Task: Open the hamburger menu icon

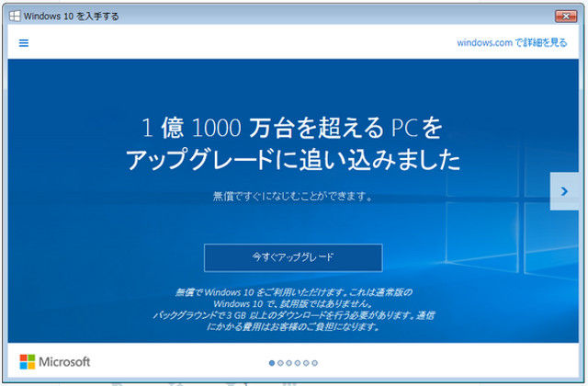Action: point(24,43)
